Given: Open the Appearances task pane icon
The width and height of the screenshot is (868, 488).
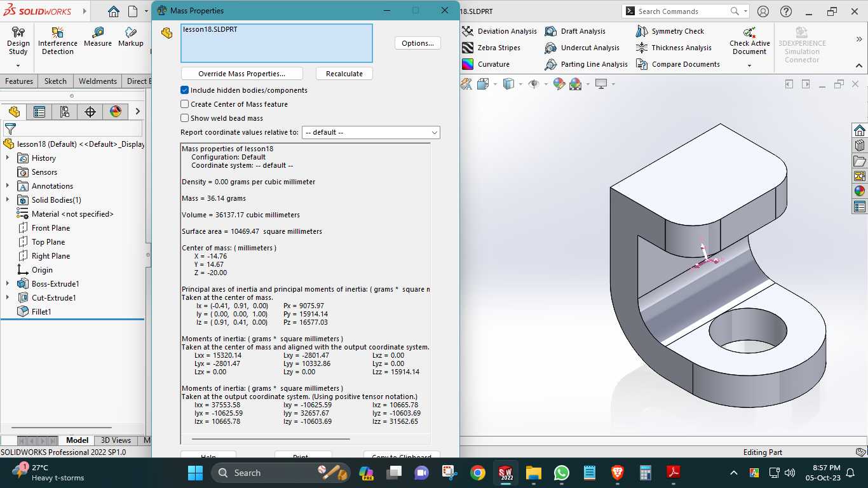Looking at the screenshot, I should (x=860, y=191).
